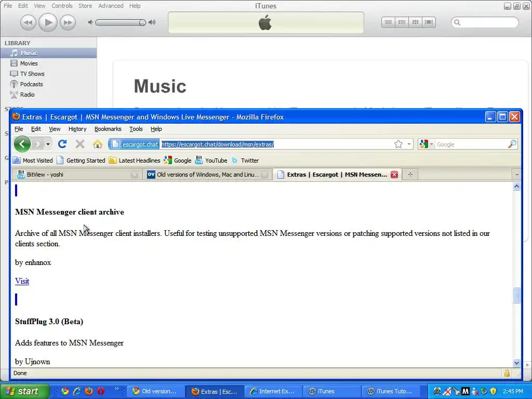Screen dimensions: 532x399
Task: Click the high volume speaker icon in iTunes
Action: click(152, 22)
